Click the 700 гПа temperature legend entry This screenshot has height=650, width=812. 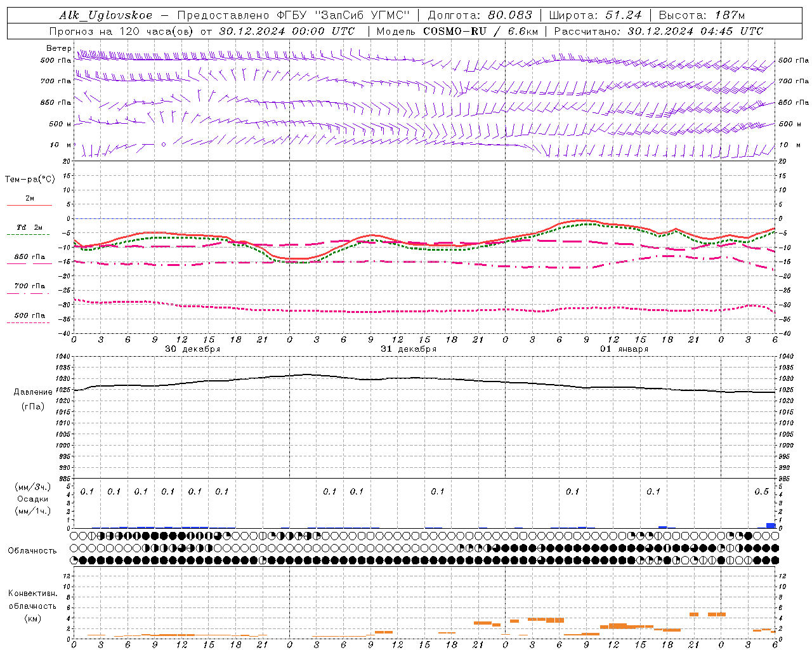point(30,286)
